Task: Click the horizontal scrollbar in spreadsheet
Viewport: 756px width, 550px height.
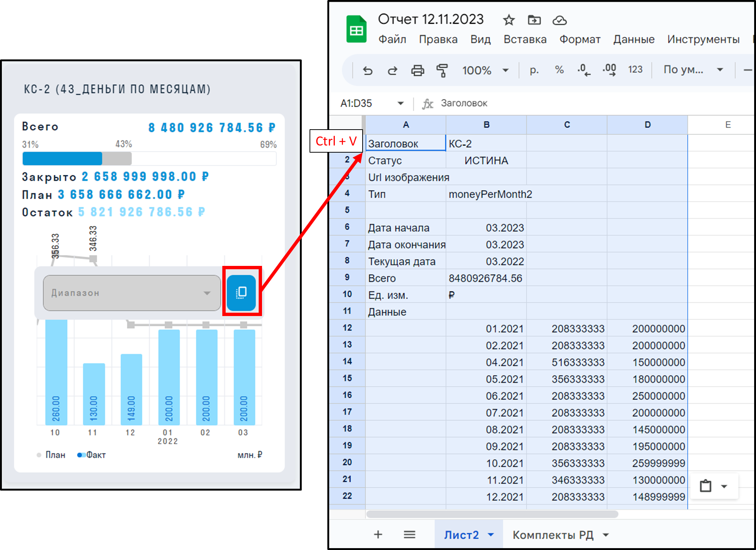Action: click(492, 514)
